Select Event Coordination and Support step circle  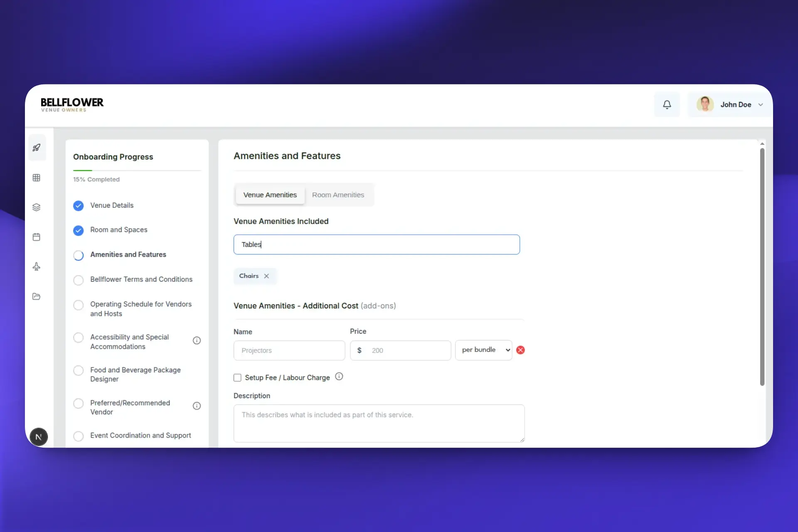point(78,436)
